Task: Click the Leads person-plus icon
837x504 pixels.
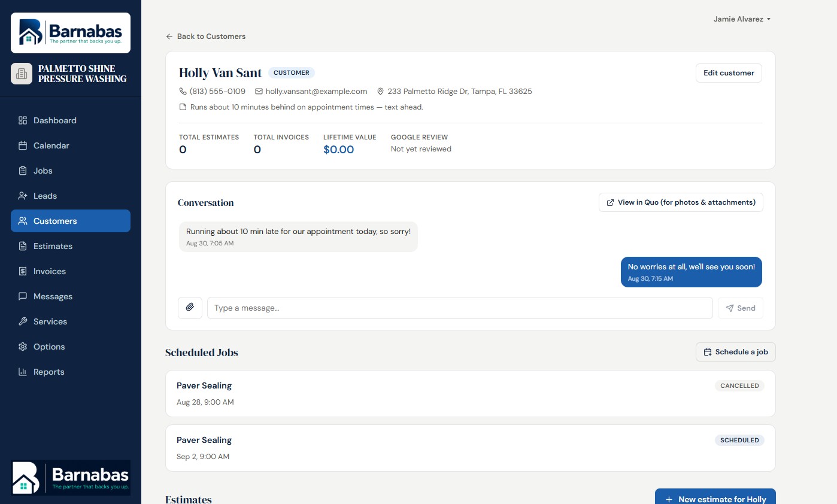Action: (23, 196)
